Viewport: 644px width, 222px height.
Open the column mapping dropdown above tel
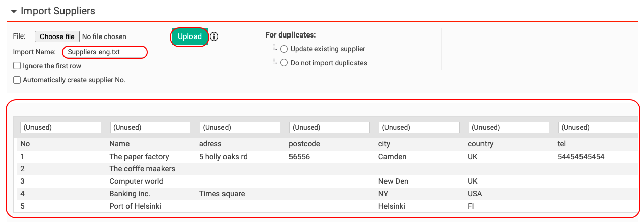[x=598, y=127]
